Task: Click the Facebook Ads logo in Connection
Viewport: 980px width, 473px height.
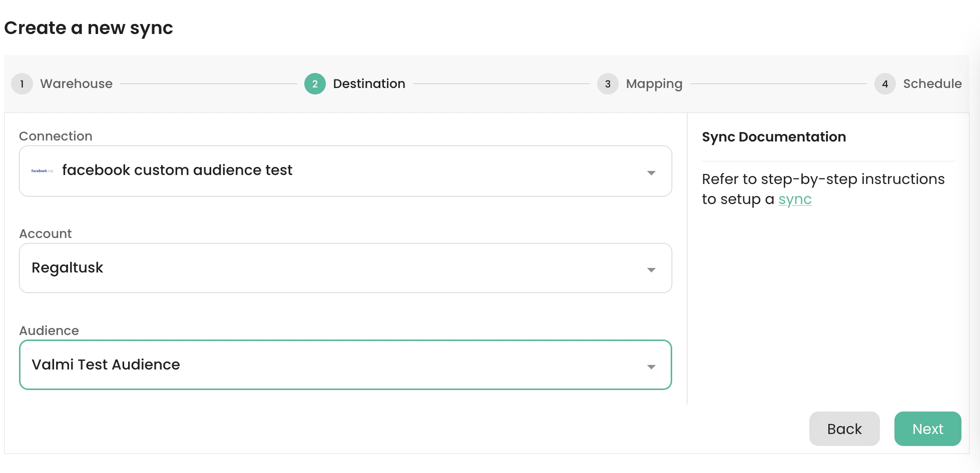Action: click(x=42, y=171)
